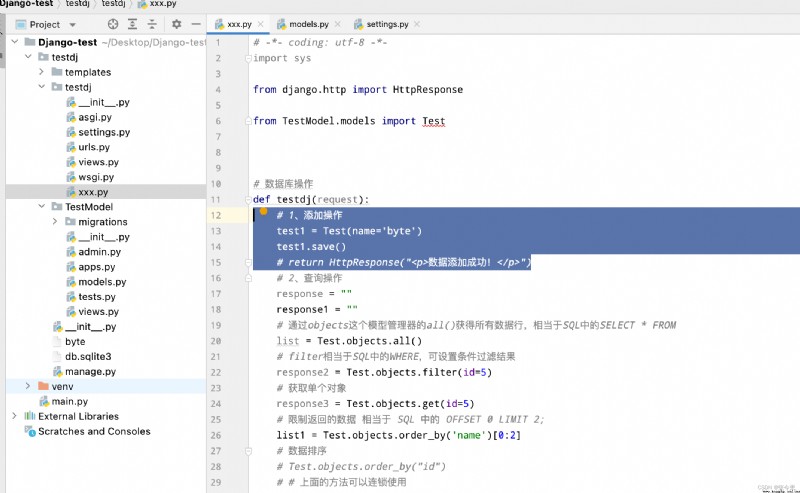
Task: Close the models.py editor tab
Action: pyautogui.click(x=337, y=24)
